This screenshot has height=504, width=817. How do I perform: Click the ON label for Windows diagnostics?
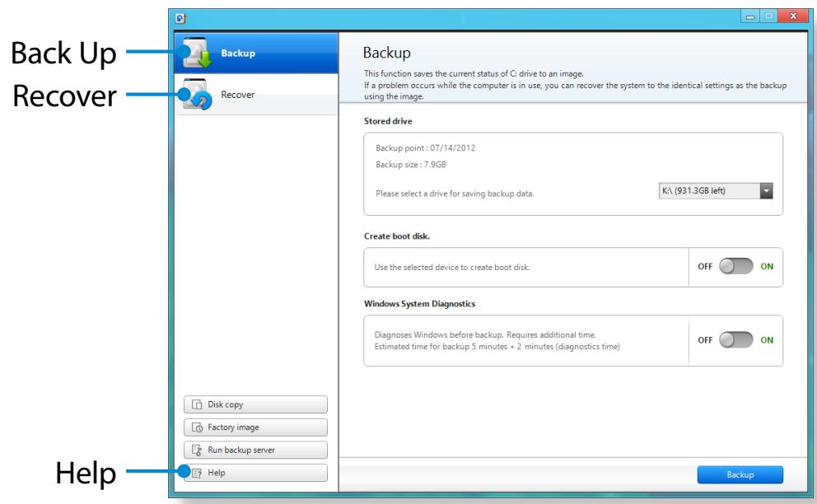(x=767, y=340)
